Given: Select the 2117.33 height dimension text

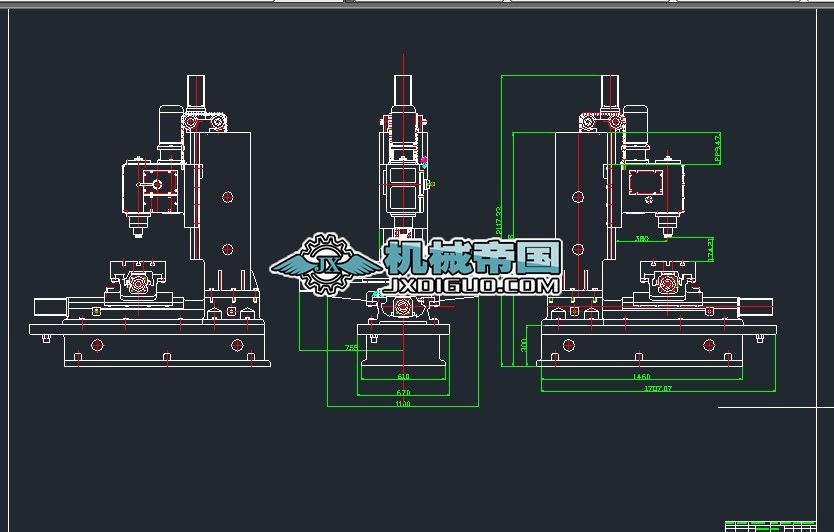Looking at the screenshot, I should (498, 220).
